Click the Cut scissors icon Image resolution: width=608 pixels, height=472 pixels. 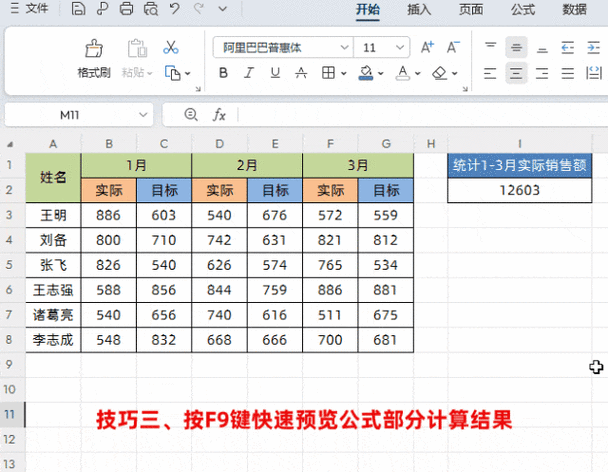click(171, 47)
